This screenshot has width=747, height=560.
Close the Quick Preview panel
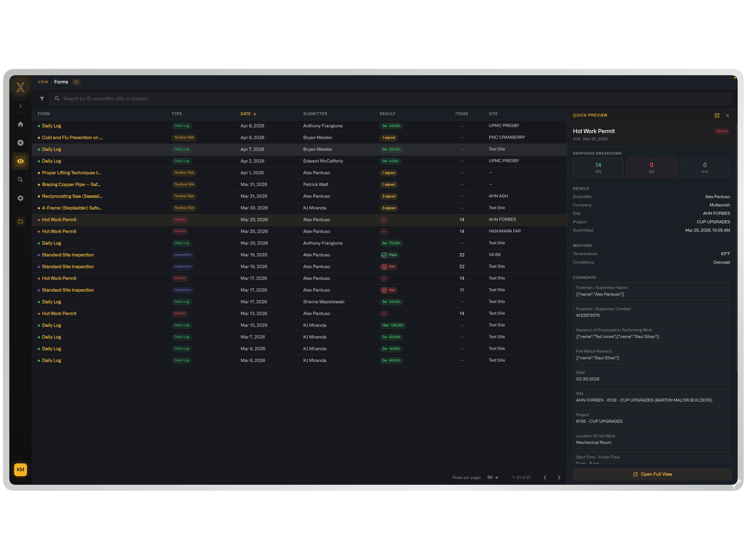point(727,115)
